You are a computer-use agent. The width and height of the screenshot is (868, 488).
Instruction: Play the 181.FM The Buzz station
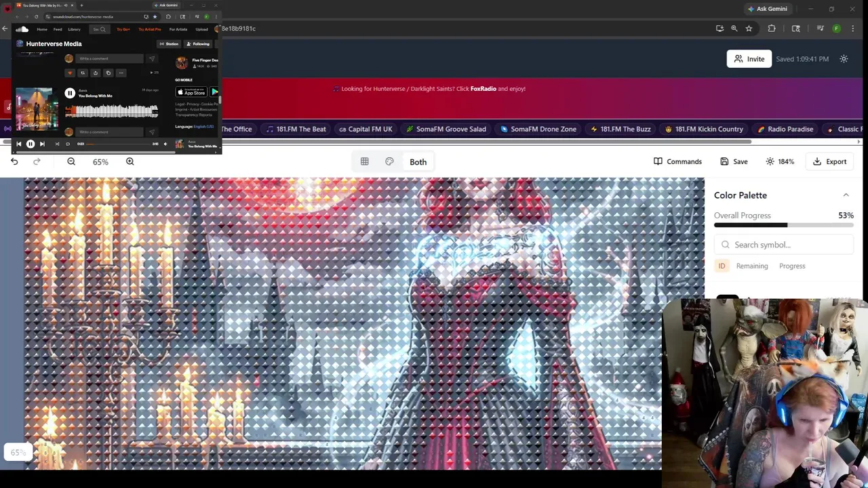pos(620,129)
